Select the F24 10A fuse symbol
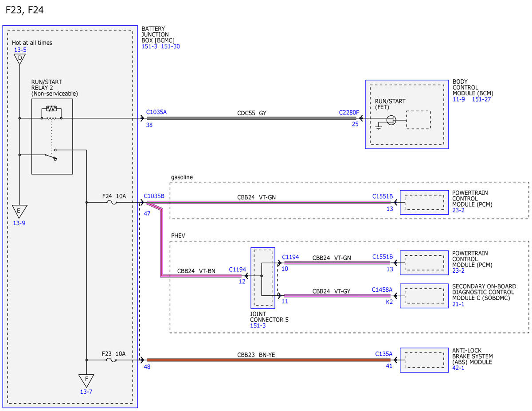The height and width of the screenshot is (411, 532). [112, 203]
